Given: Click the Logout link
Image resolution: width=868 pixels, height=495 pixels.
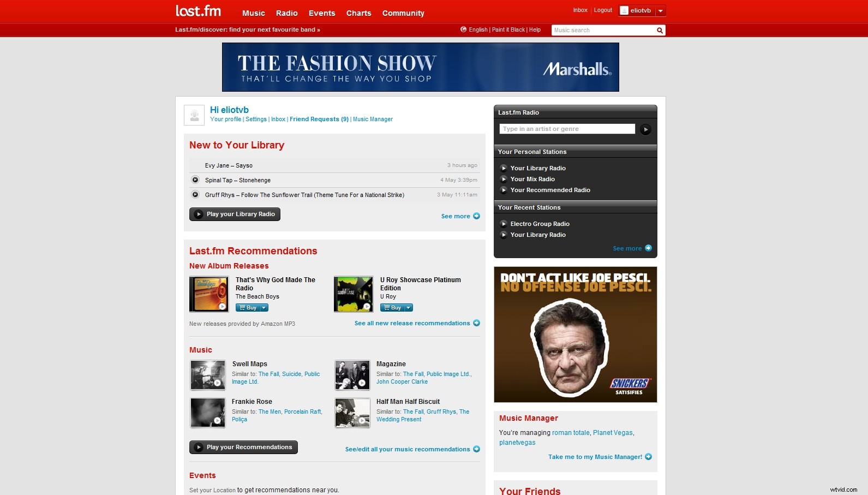Looking at the screenshot, I should click(603, 10).
